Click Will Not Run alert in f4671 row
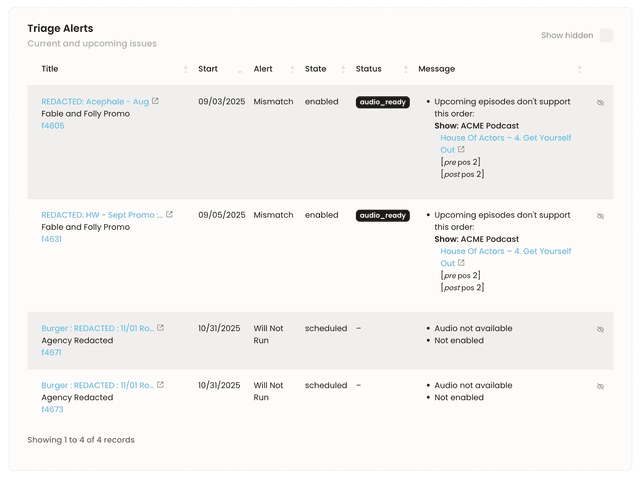 [x=268, y=334]
